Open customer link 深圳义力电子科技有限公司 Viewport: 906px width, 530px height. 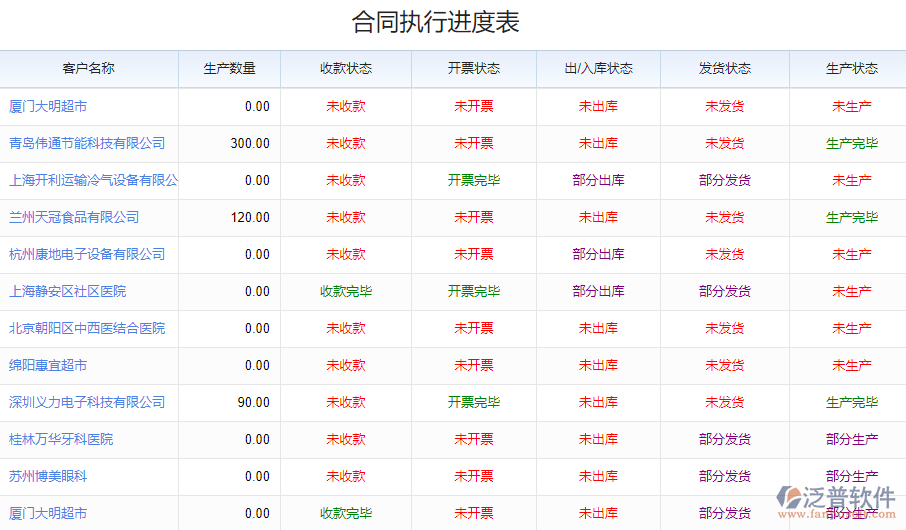[87, 402]
